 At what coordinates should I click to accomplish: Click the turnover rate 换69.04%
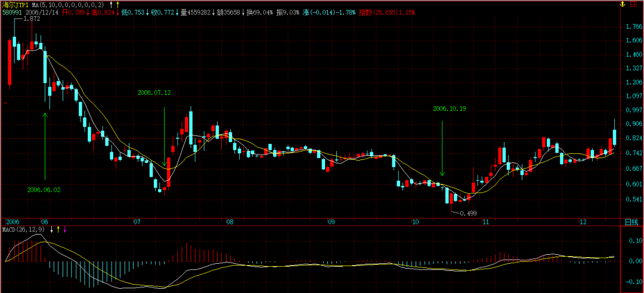click(259, 13)
